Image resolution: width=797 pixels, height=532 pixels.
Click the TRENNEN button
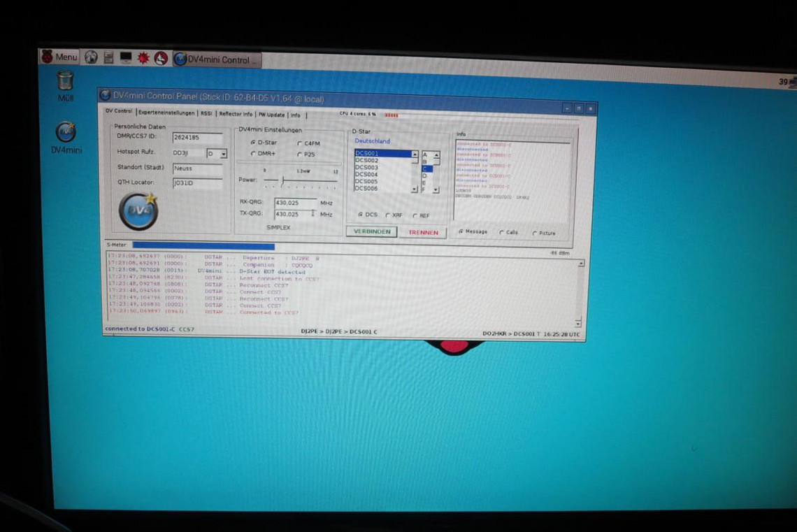click(x=423, y=233)
